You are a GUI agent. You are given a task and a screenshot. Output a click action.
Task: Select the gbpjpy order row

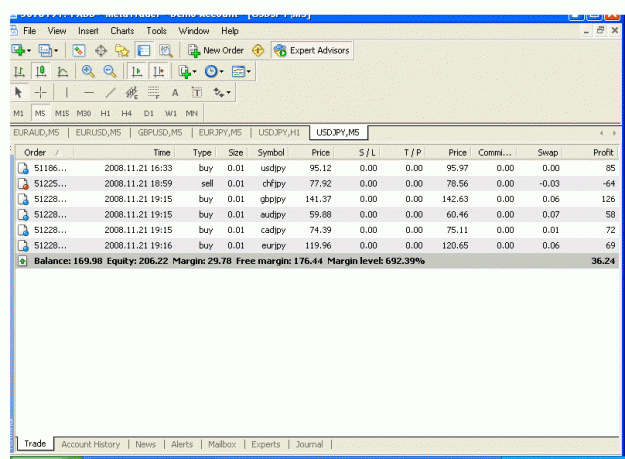point(317,199)
